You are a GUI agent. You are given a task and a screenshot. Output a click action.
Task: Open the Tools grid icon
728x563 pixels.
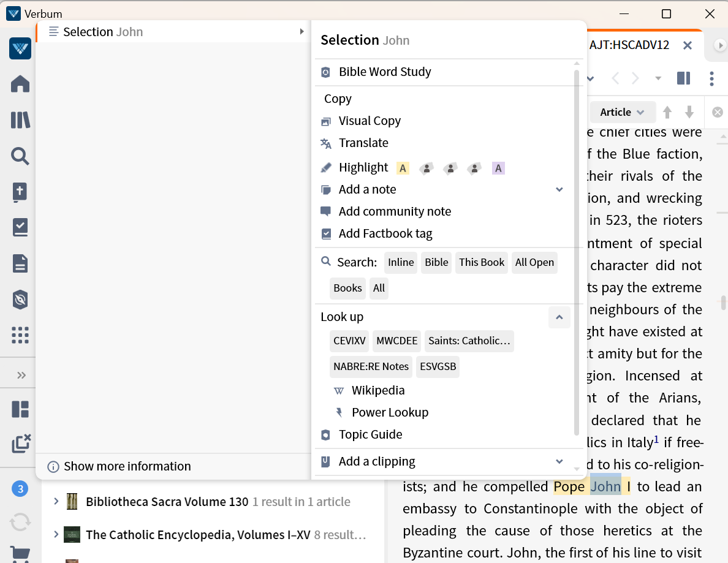click(x=20, y=335)
